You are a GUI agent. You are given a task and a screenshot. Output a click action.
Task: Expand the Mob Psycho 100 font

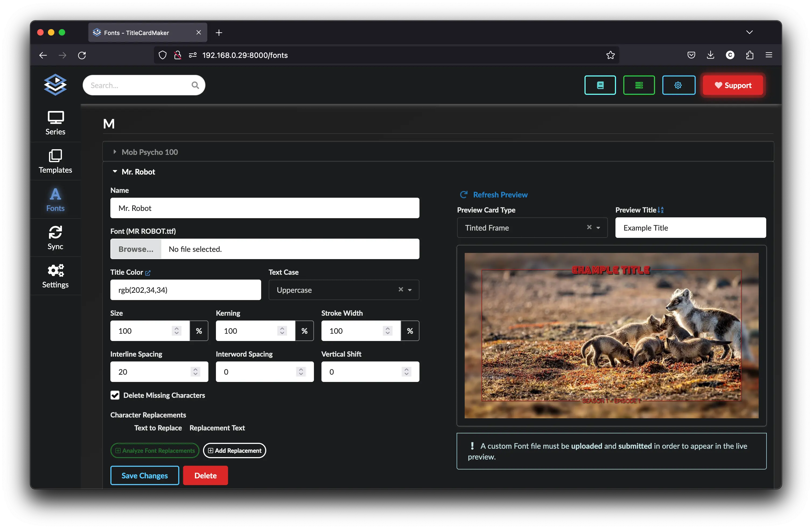pos(149,152)
